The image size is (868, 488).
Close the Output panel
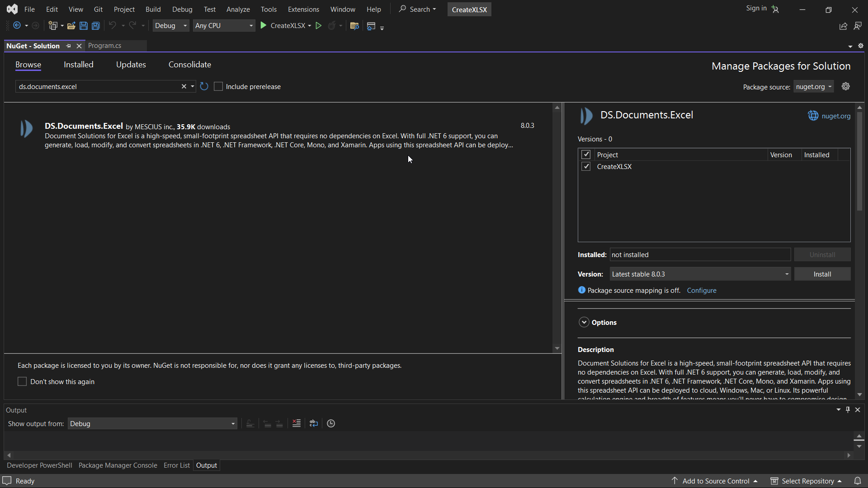858,410
